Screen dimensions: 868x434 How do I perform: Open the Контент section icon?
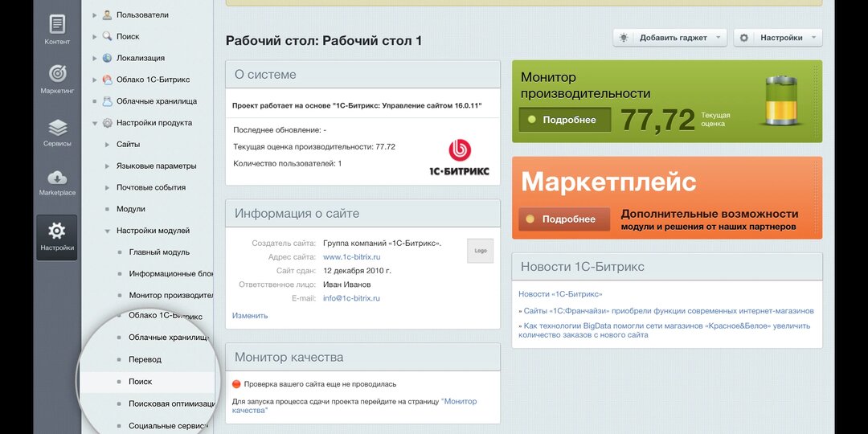click(x=57, y=24)
